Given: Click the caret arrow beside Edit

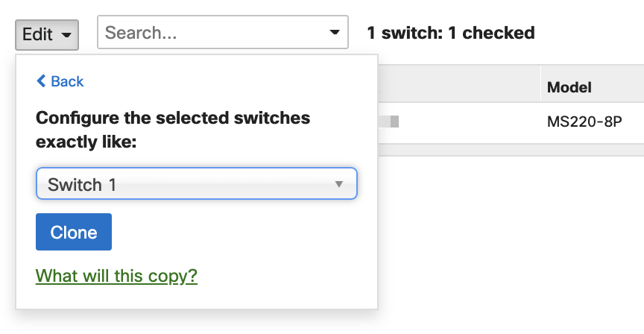Looking at the screenshot, I should click(66, 35).
